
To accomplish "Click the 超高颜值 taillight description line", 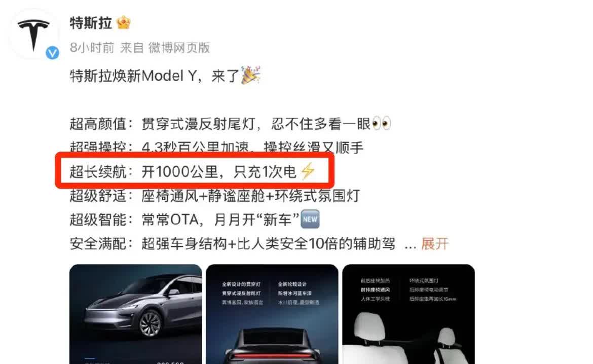I will point(230,124).
